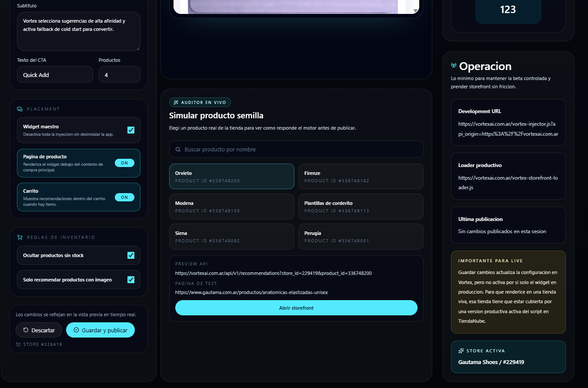The image size is (588, 388).
Task: Disable the Carrito toggle
Action: pyautogui.click(x=124, y=197)
